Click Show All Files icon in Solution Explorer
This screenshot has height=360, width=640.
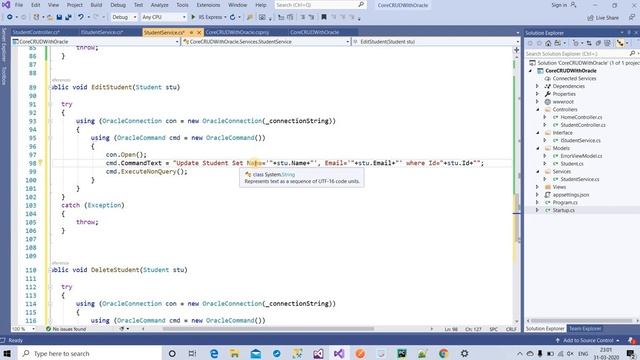point(608,43)
